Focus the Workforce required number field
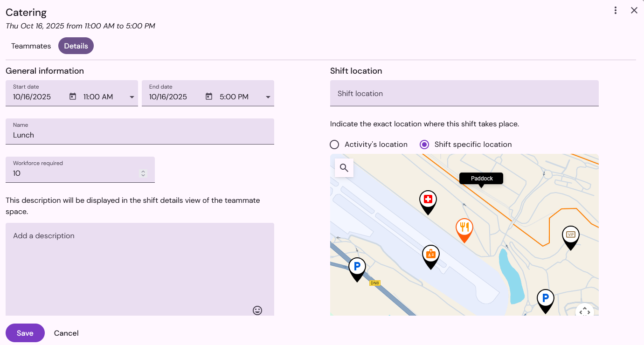This screenshot has height=345, width=644. [x=80, y=170]
